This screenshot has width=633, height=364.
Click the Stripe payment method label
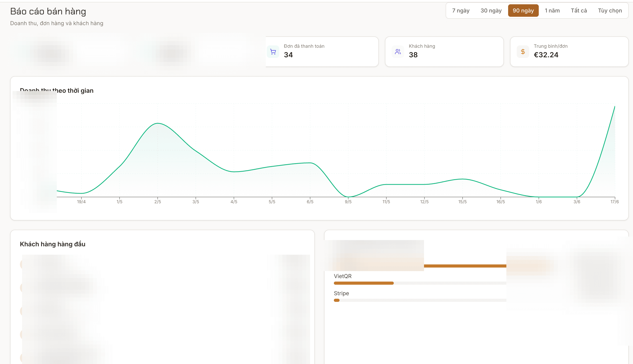tap(341, 293)
